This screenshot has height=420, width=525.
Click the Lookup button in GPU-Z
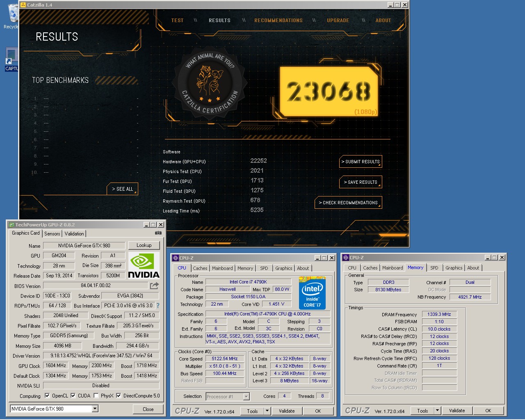click(x=144, y=245)
